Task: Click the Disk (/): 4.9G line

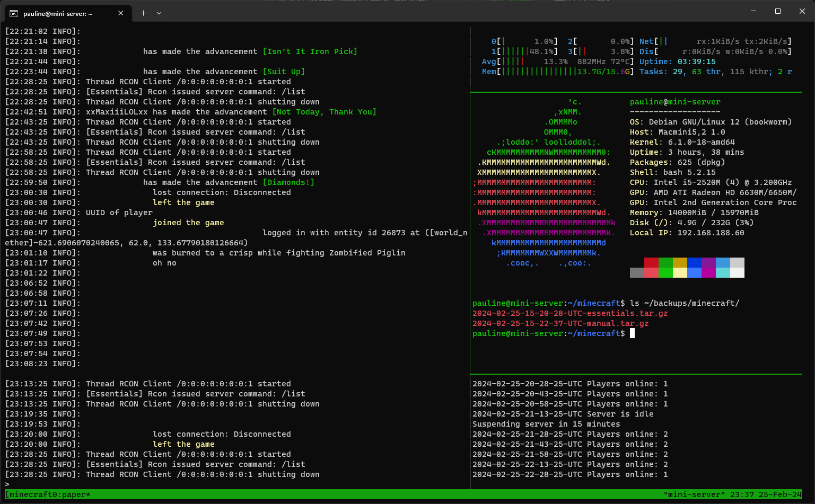Action: tap(691, 223)
